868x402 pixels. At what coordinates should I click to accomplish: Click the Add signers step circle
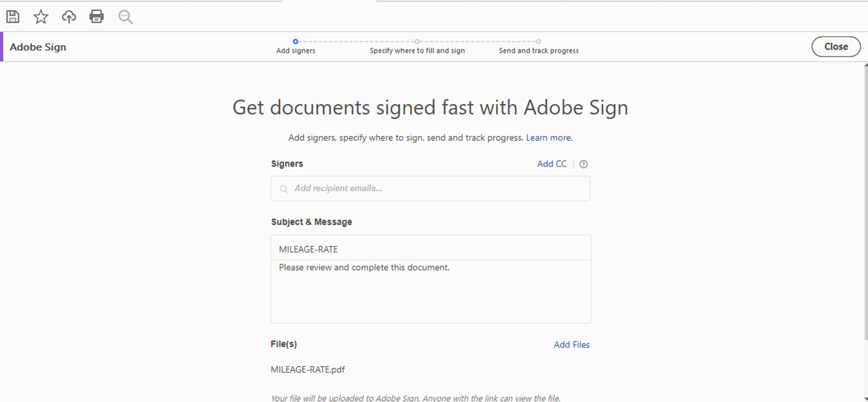coord(296,41)
